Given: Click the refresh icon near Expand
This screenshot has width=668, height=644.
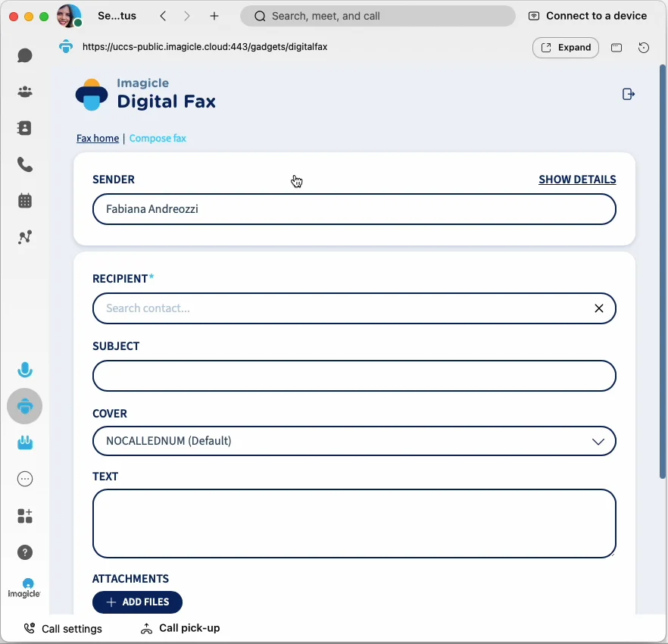Looking at the screenshot, I should (644, 47).
